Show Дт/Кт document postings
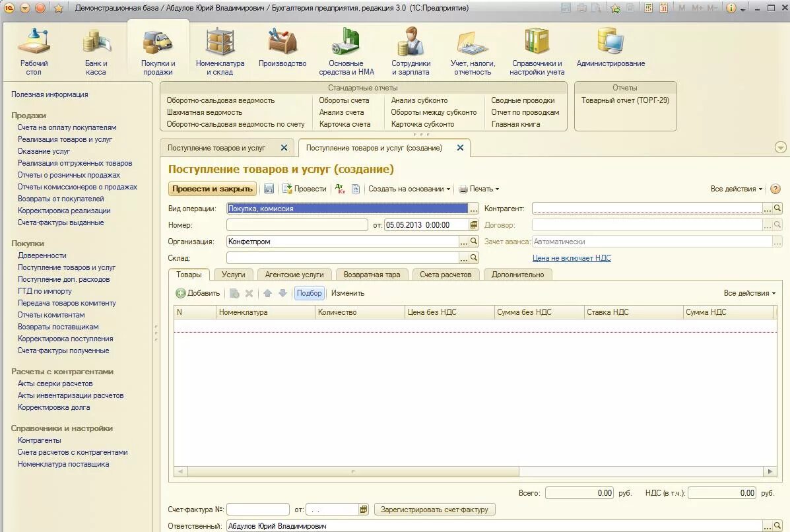790x532 pixels. (x=340, y=189)
